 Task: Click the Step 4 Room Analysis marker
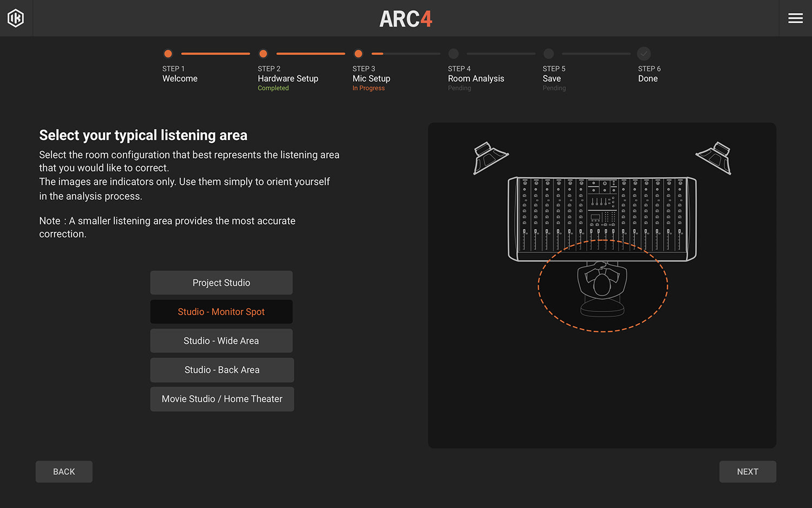coord(454,54)
